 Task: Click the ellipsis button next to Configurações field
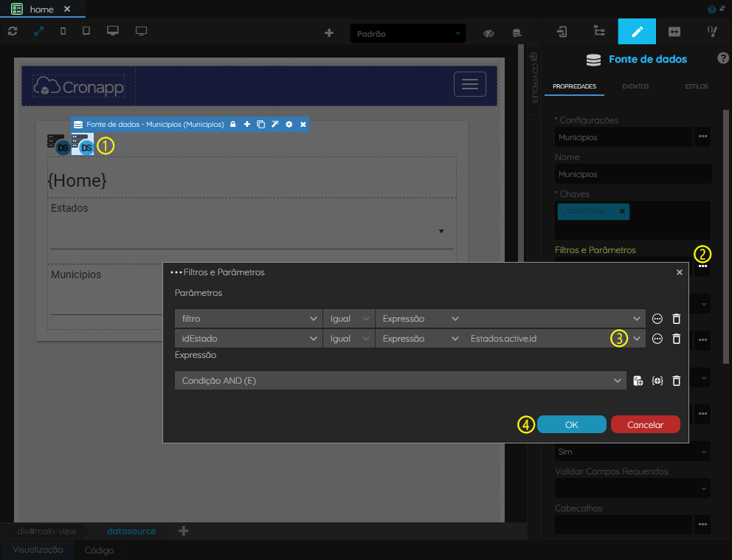[x=702, y=136]
